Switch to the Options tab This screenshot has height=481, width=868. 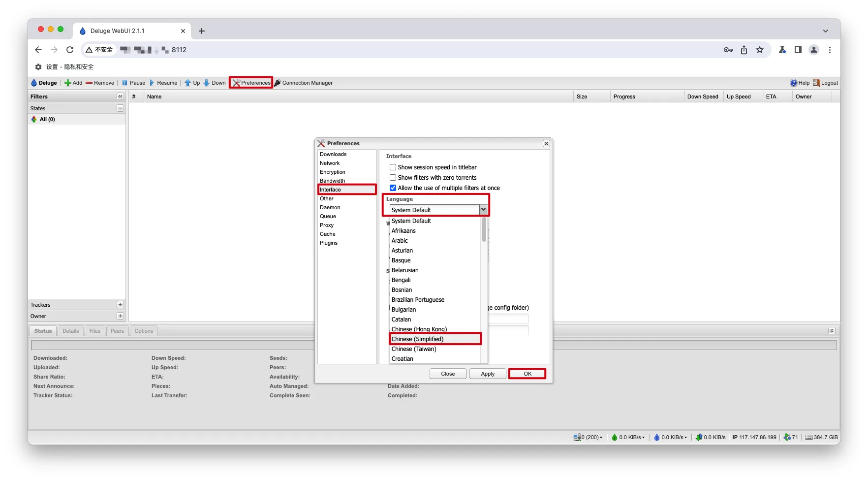(x=144, y=331)
